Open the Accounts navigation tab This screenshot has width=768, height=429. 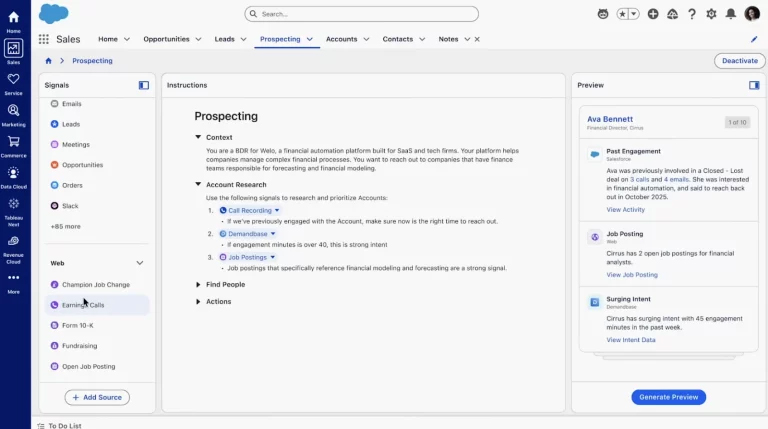coord(341,39)
